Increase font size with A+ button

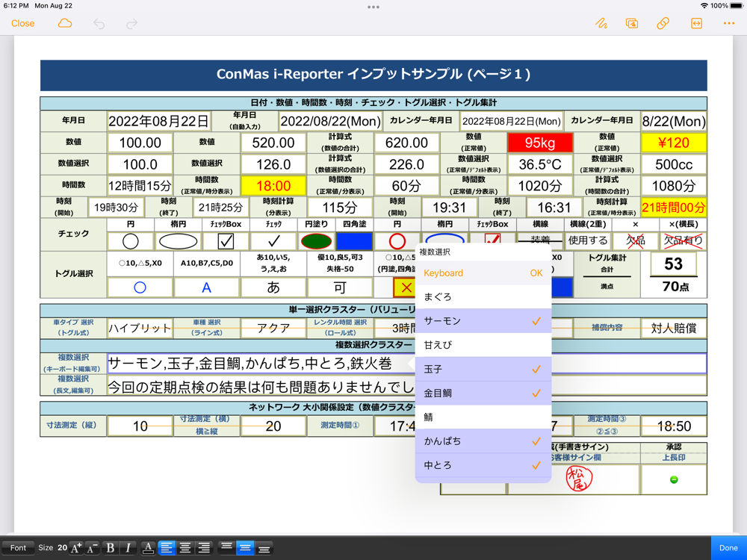click(x=76, y=547)
